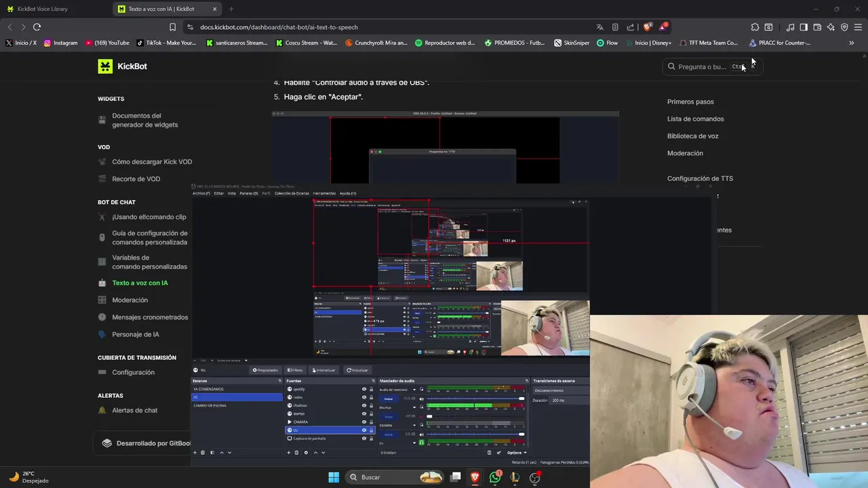868x488 pixels.
Task: Bookmark this page with the bookmark icon
Action: 172,27
